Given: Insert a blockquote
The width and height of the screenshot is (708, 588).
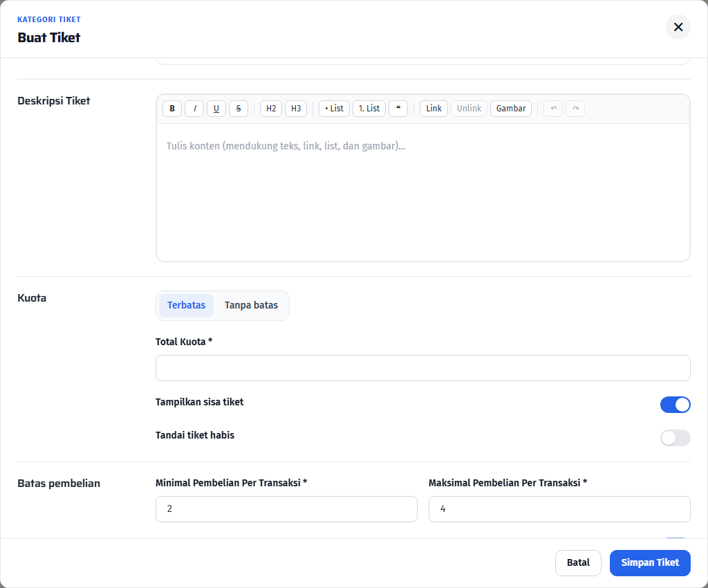Looking at the screenshot, I should [x=398, y=109].
